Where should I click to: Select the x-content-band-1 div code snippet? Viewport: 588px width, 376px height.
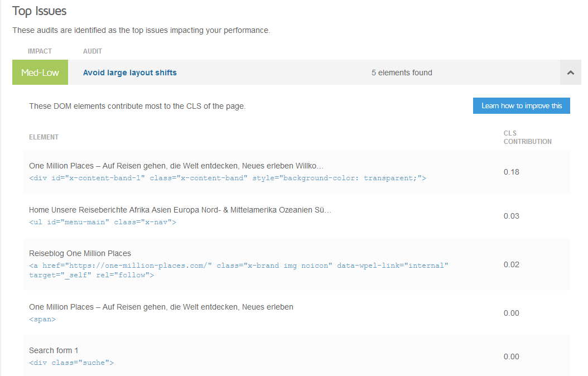[x=228, y=178]
